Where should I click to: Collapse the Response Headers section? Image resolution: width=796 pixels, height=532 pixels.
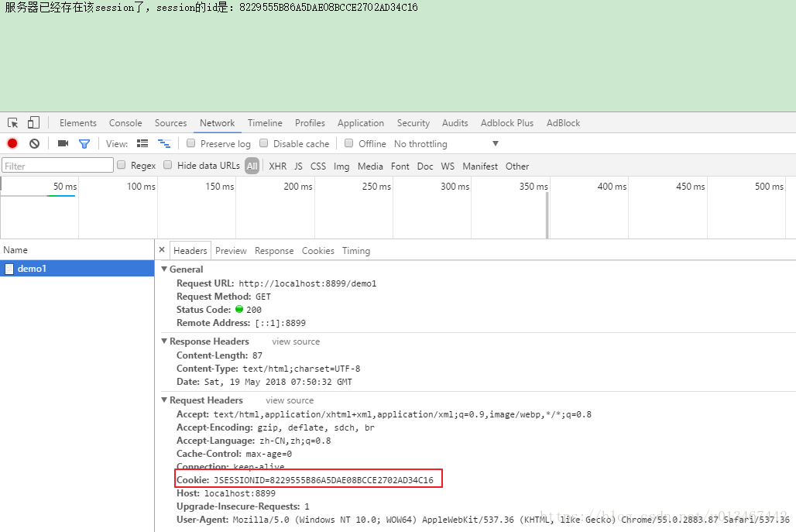click(x=164, y=342)
